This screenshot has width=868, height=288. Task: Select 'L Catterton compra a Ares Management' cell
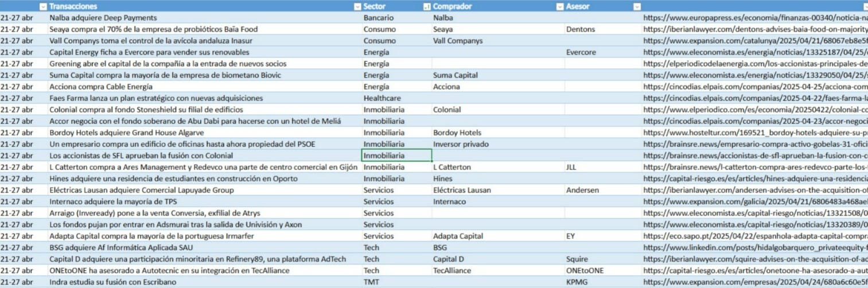[205, 167]
